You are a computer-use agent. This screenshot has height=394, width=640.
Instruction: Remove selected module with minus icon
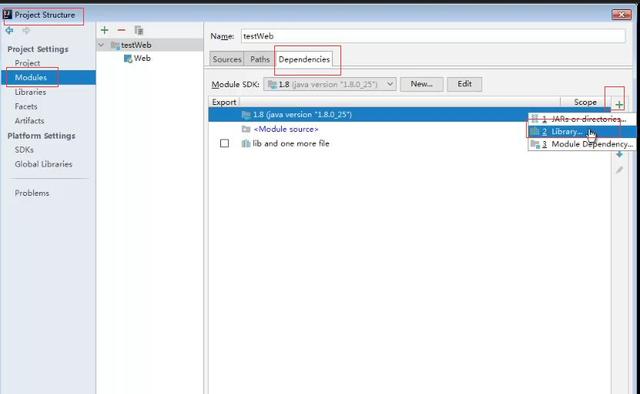(121, 30)
